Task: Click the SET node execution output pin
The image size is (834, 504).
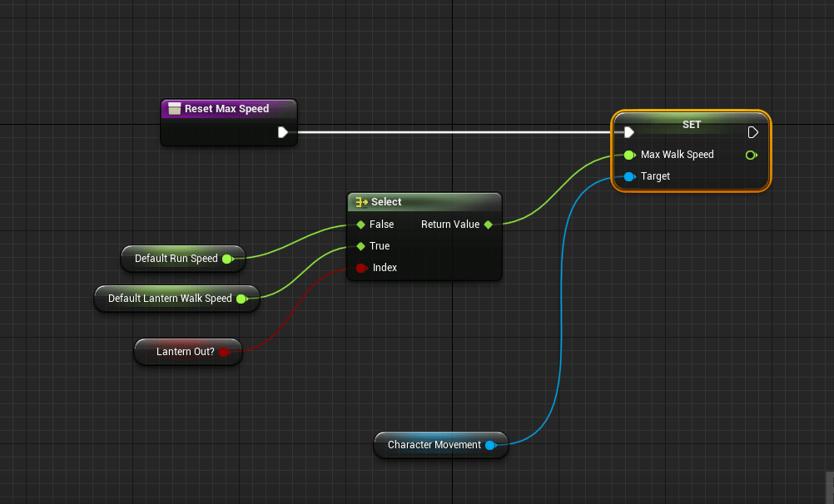Action: [x=752, y=132]
